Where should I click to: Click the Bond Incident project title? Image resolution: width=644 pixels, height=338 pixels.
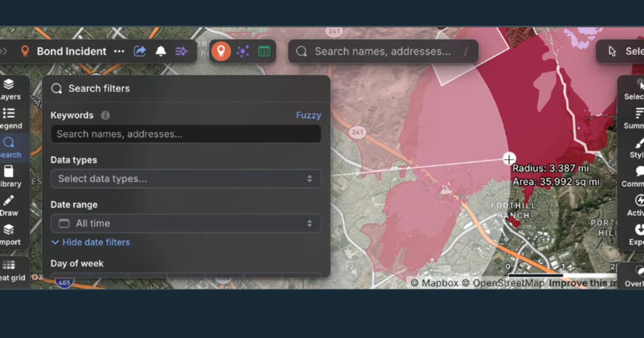click(71, 51)
